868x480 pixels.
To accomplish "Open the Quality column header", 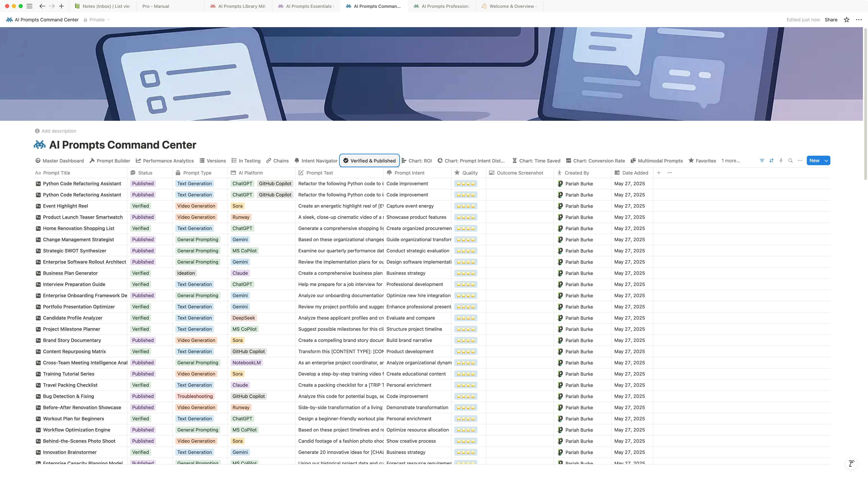I will tap(468, 173).
